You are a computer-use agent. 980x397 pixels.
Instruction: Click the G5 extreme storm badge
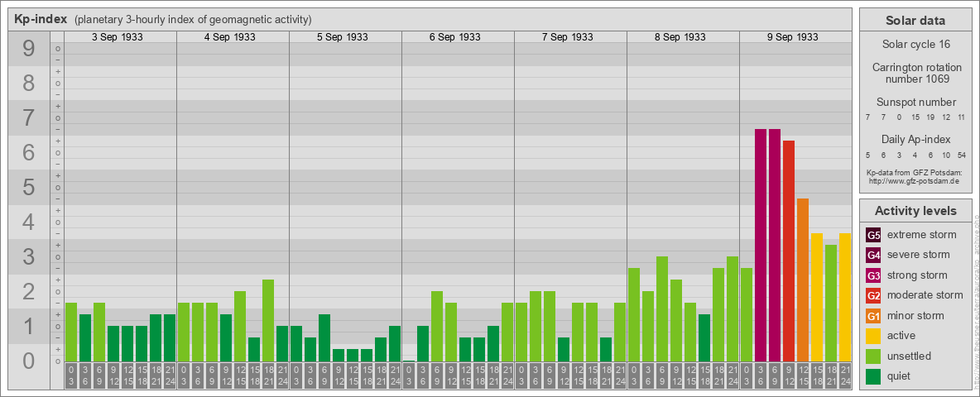coord(873,235)
